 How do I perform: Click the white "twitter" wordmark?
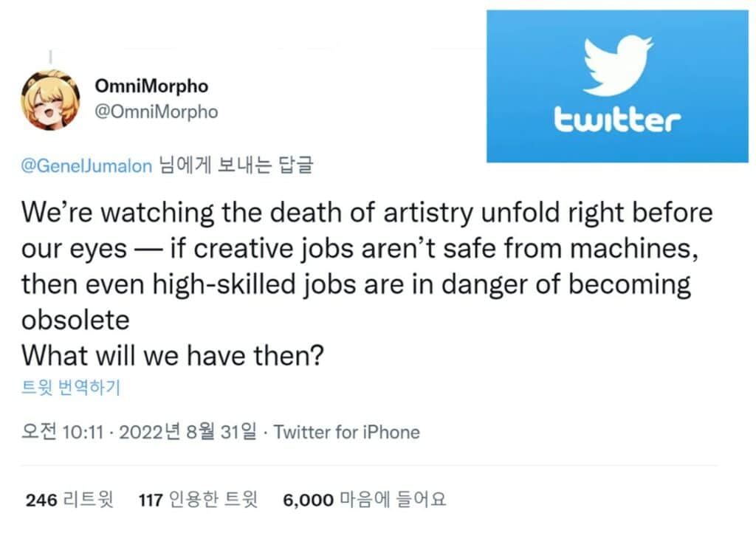(617, 120)
